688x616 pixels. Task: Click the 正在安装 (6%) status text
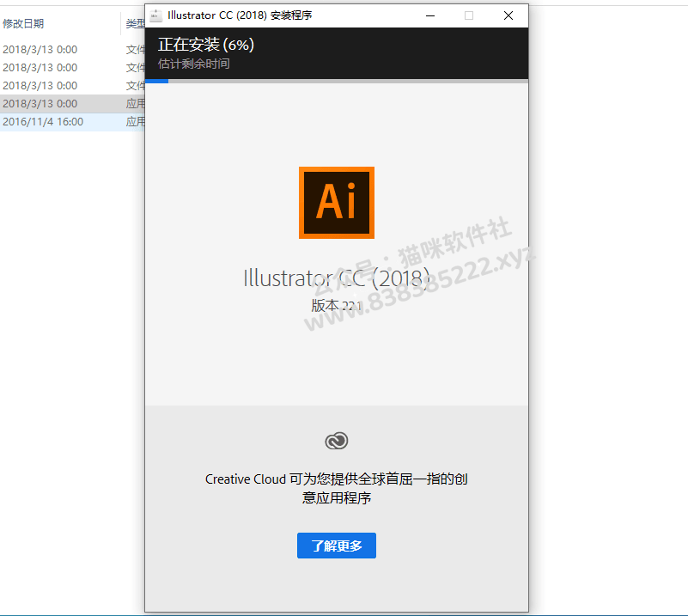pos(206,45)
